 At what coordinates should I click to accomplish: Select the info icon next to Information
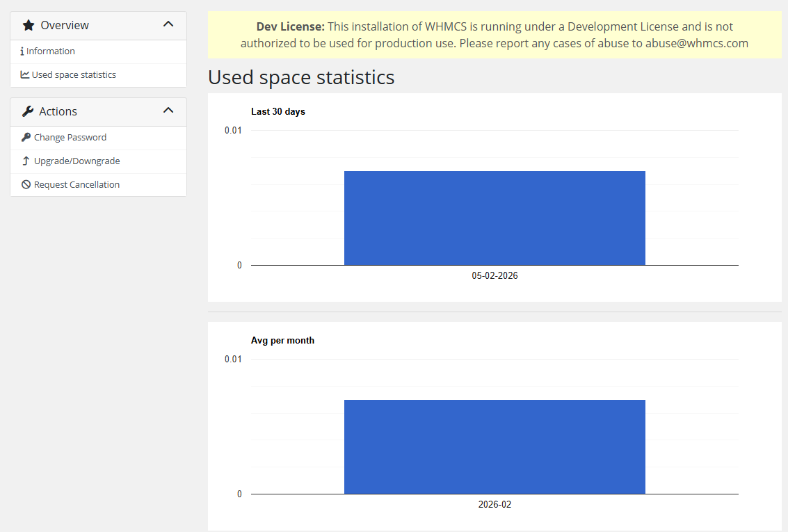tap(24, 51)
